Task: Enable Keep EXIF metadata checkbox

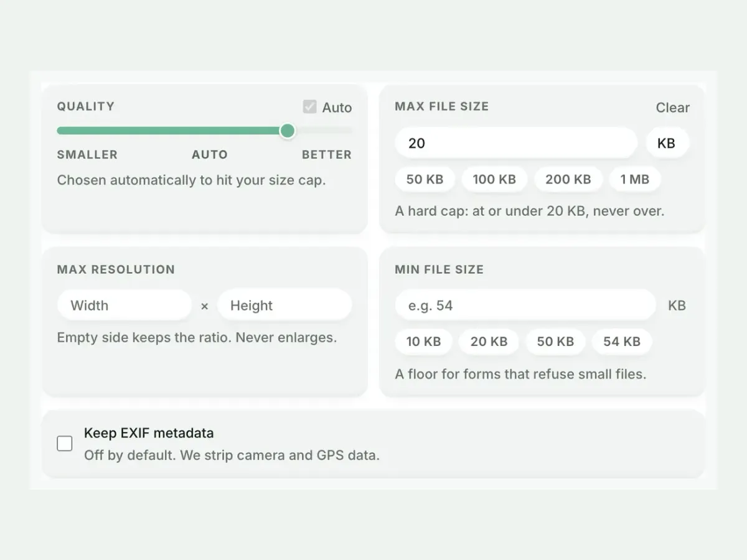Action: coord(65,444)
